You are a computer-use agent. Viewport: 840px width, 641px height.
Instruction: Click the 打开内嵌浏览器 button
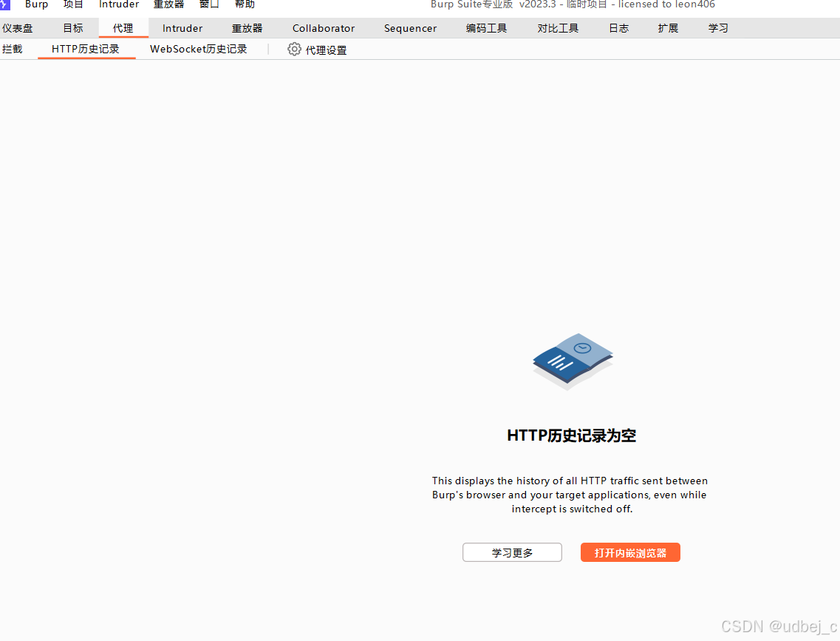click(630, 552)
